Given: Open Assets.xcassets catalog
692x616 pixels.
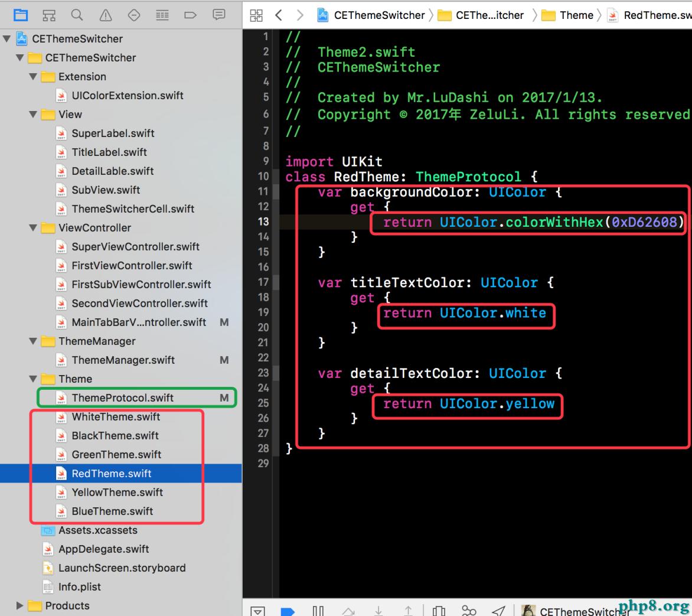Looking at the screenshot, I should (x=97, y=530).
